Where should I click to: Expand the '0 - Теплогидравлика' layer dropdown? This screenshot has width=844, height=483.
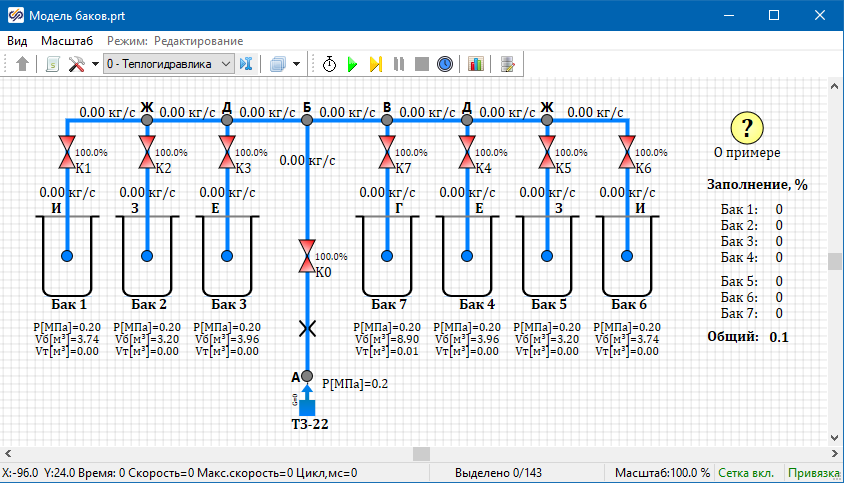(225, 64)
